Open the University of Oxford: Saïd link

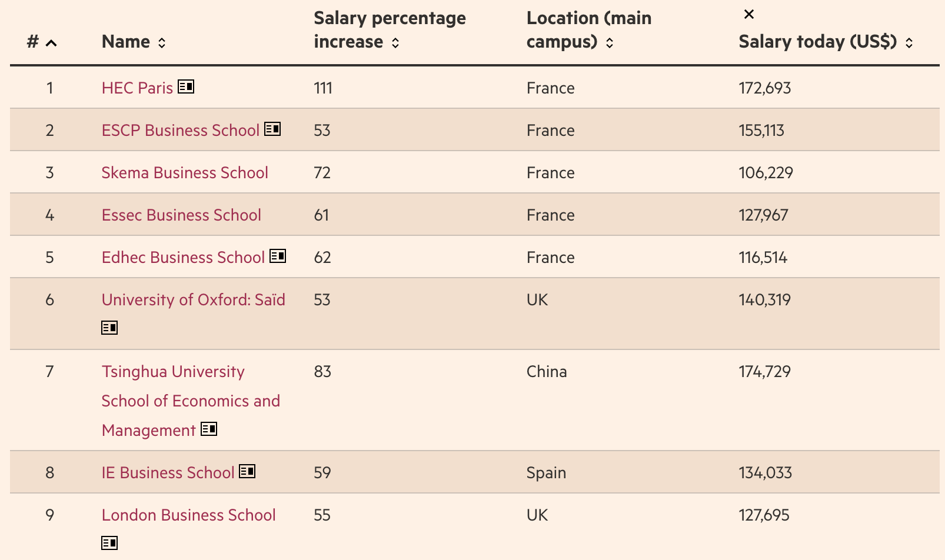tap(193, 300)
